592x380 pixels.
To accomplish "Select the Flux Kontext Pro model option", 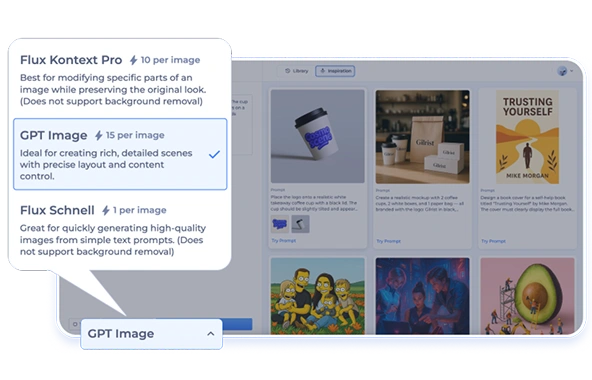I will 120,80.
